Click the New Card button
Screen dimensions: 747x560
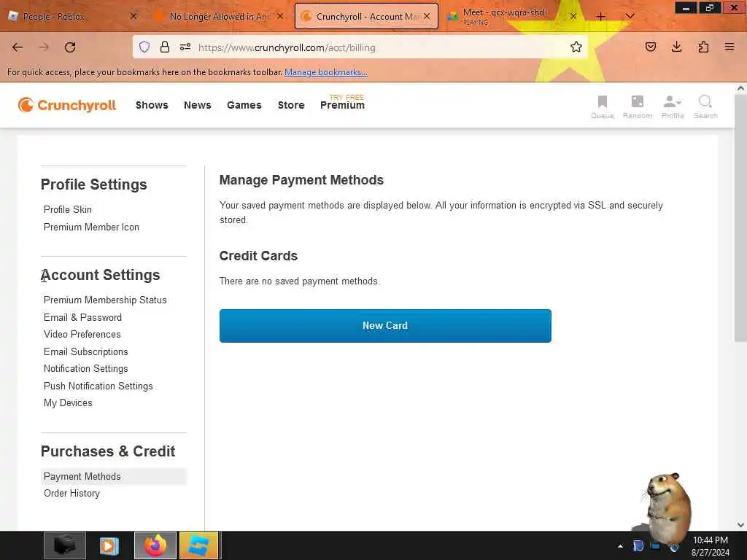(x=385, y=326)
